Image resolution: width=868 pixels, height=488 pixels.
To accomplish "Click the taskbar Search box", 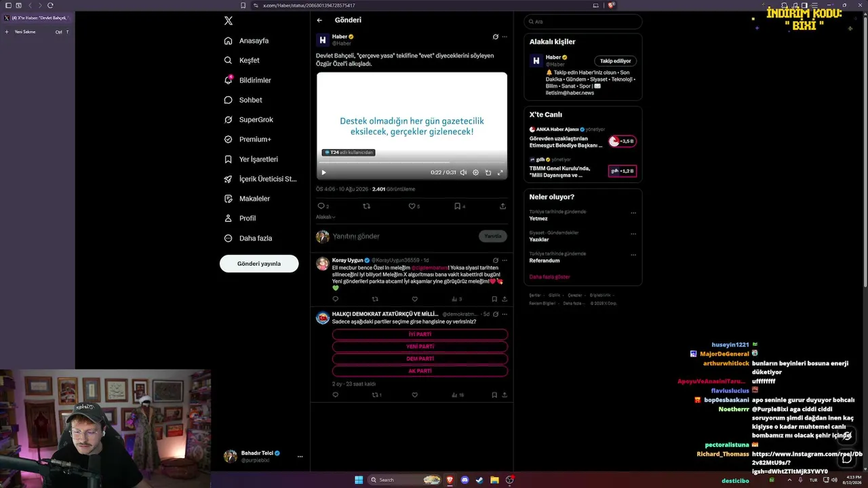I will coord(406,480).
